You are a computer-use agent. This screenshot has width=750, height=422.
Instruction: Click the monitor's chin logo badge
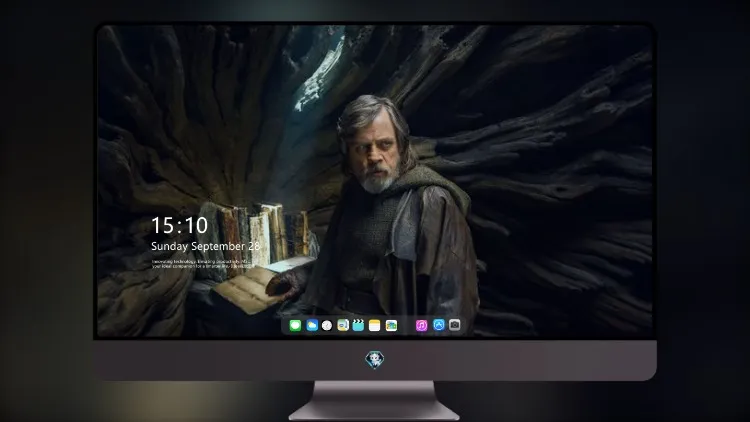(x=375, y=360)
